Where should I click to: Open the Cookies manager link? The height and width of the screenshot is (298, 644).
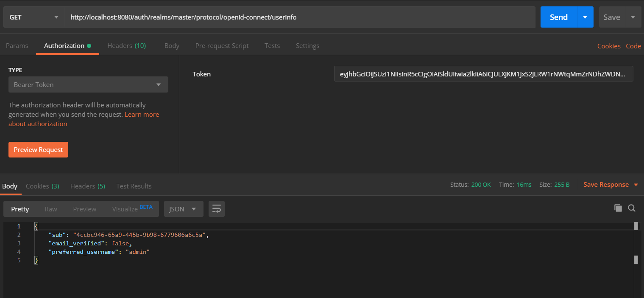pos(608,45)
